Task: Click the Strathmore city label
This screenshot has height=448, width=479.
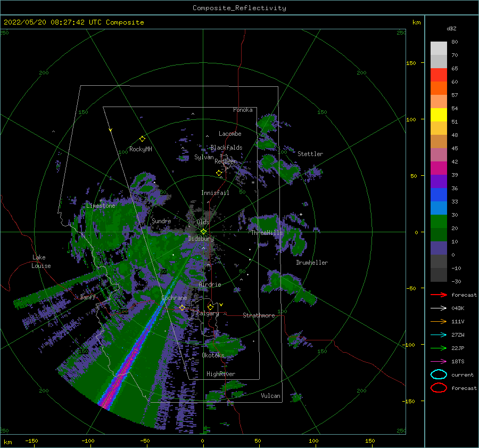Action: (x=259, y=315)
